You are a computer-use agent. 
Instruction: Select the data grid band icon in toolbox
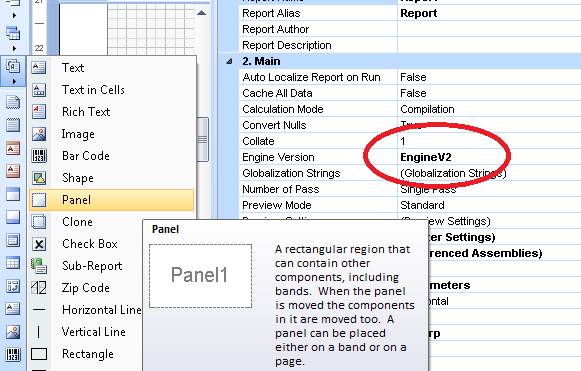[x=13, y=263]
